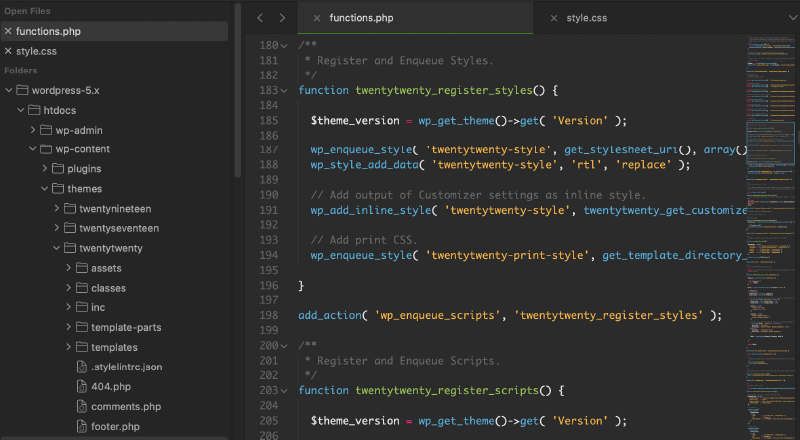Expand the assets folder
800x440 pixels.
point(68,268)
